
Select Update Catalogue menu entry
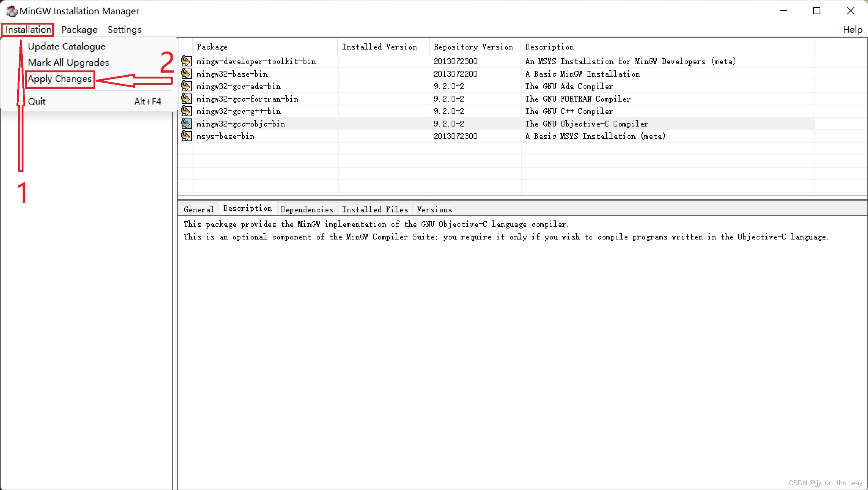click(66, 47)
